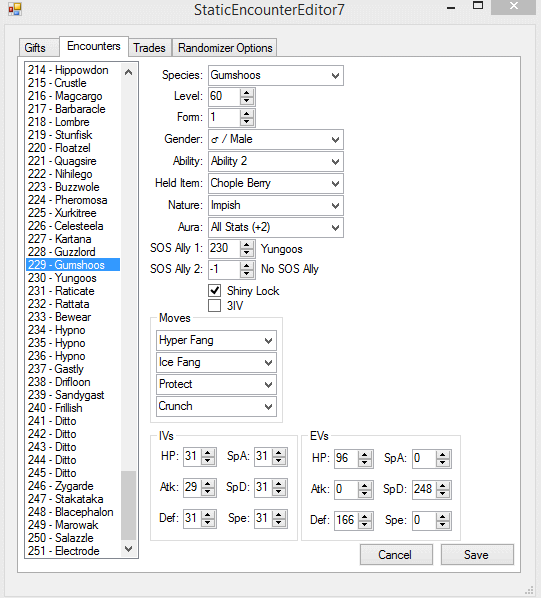Screen dimensions: 541x598
Task: Select 228 - Guzzlord in the list
Action: coord(73,252)
